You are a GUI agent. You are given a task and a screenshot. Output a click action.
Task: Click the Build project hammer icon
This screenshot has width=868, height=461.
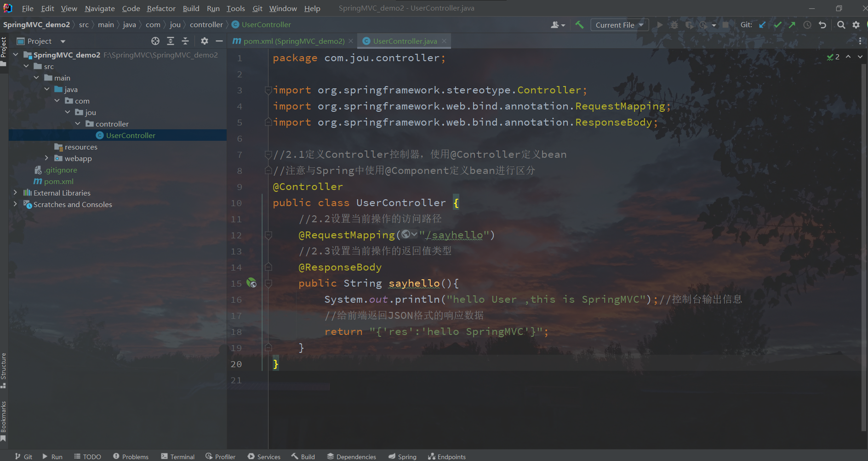[x=579, y=25]
